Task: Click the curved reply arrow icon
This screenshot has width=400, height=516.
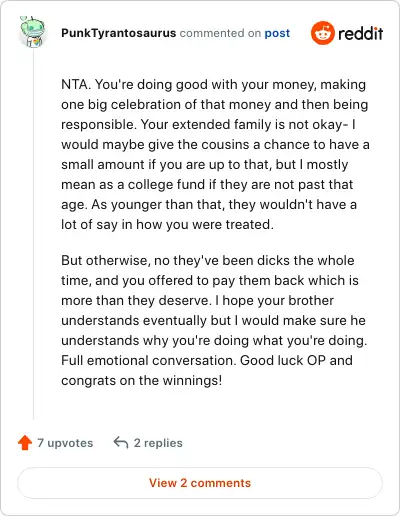Action: tap(121, 443)
